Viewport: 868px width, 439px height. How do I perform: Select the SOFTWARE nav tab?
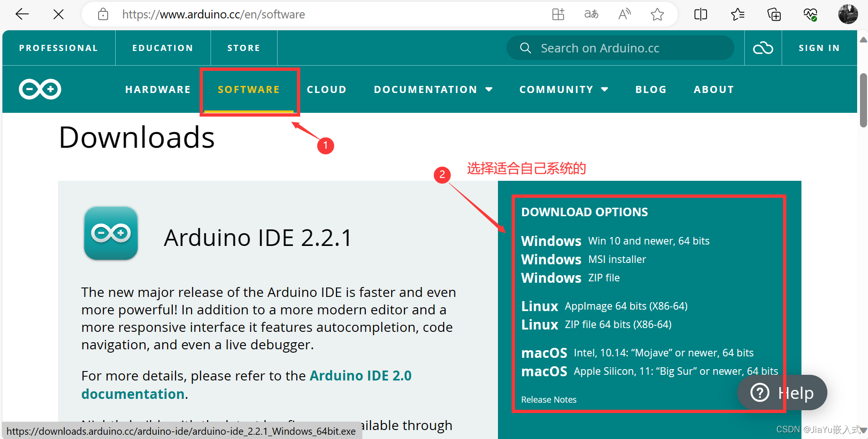249,89
